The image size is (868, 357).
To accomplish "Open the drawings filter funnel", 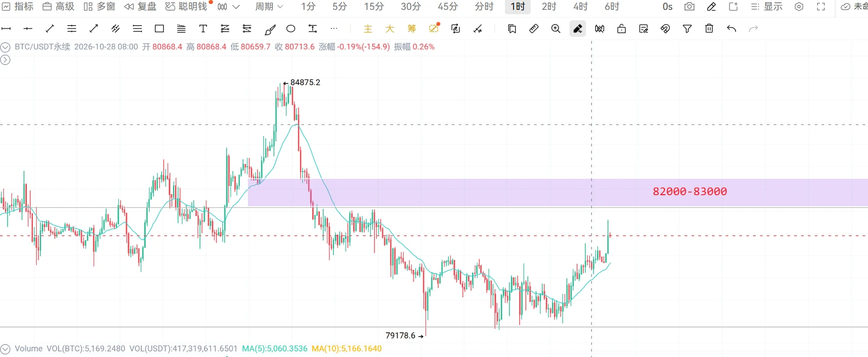I will click(x=687, y=29).
